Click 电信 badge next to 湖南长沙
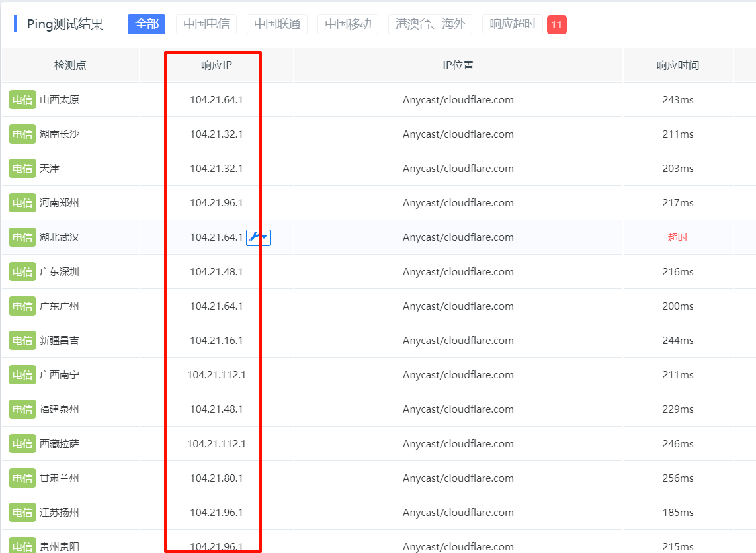 (x=22, y=134)
